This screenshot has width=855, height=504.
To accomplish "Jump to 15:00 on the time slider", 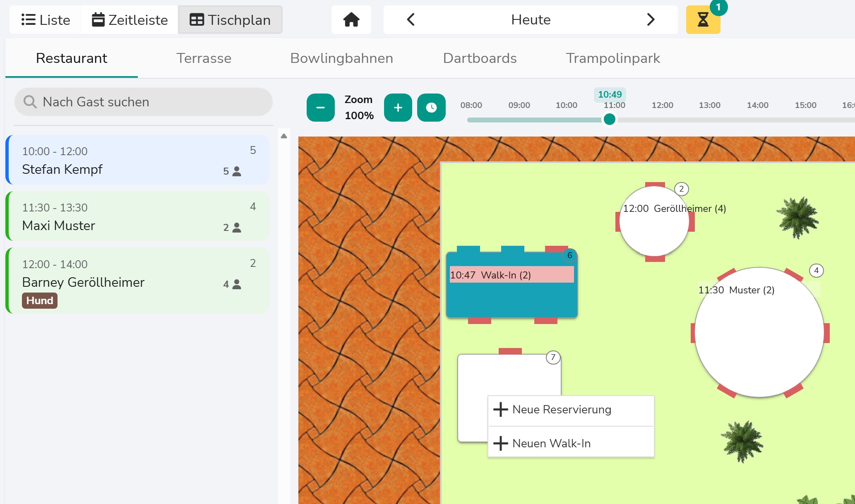I will pos(805,105).
